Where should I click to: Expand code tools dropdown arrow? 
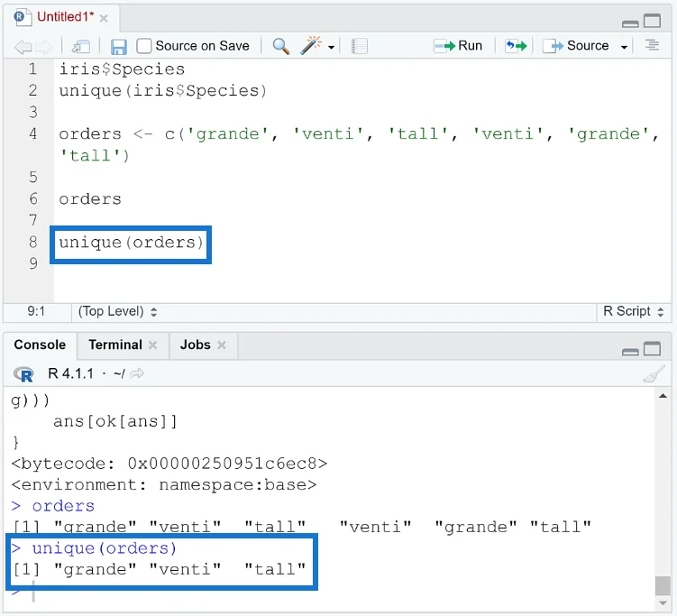[x=331, y=47]
